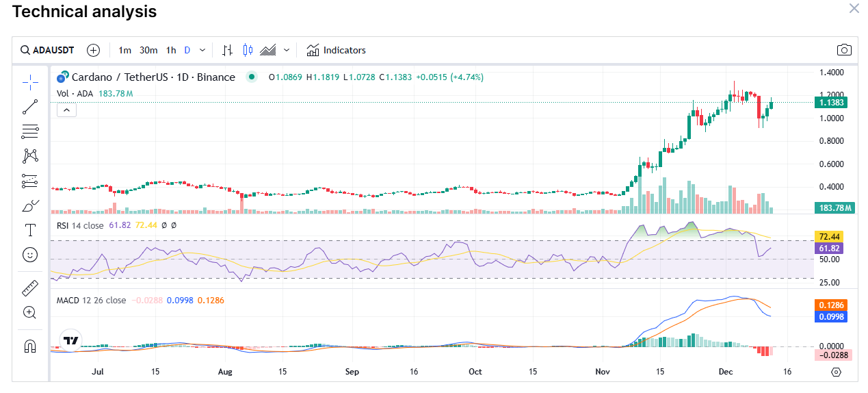The width and height of the screenshot is (868, 393).
Task: Select the brush drawing tool
Action: 30,205
